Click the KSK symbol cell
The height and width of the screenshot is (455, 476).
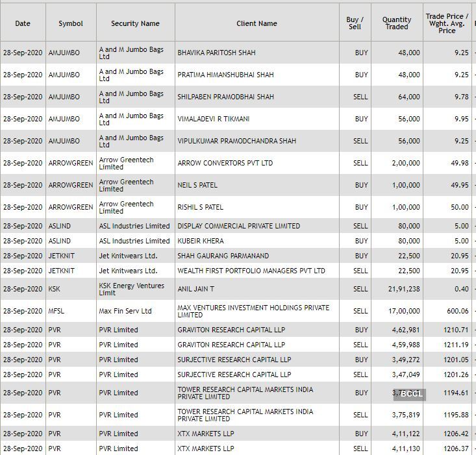pyautogui.click(x=54, y=289)
